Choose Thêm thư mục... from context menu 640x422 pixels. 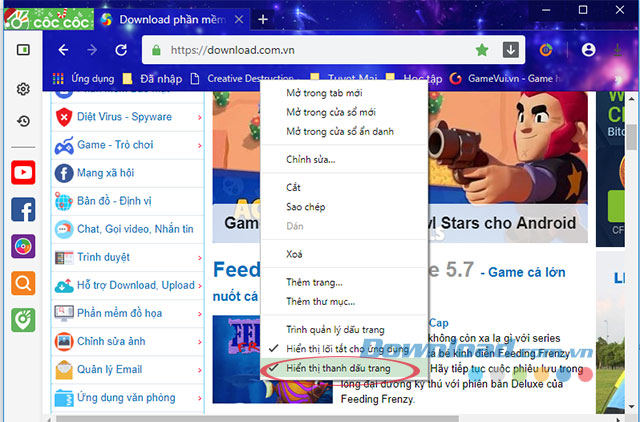point(344,302)
